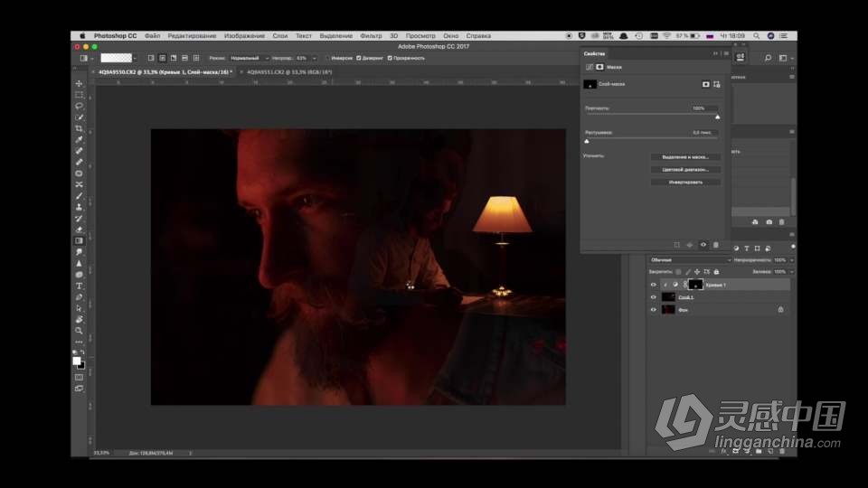Select the Type tool

coord(79,286)
